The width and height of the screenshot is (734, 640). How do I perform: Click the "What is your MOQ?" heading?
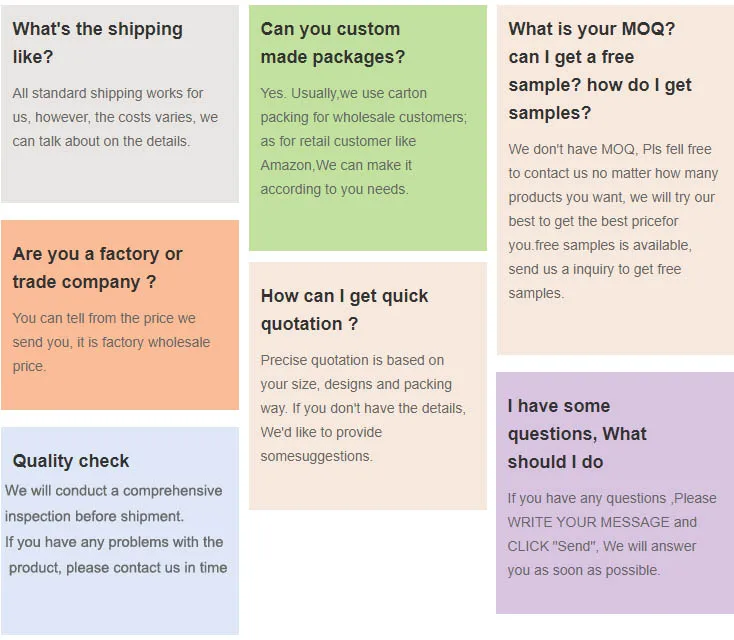[592, 29]
